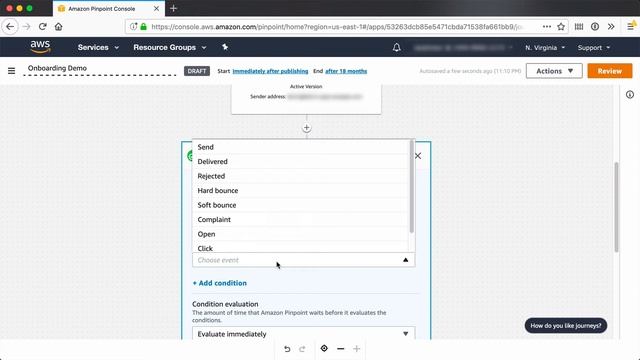Viewport: 640px width, 360px height.
Task: Open the Services dropdown menu
Action: [x=98, y=47]
